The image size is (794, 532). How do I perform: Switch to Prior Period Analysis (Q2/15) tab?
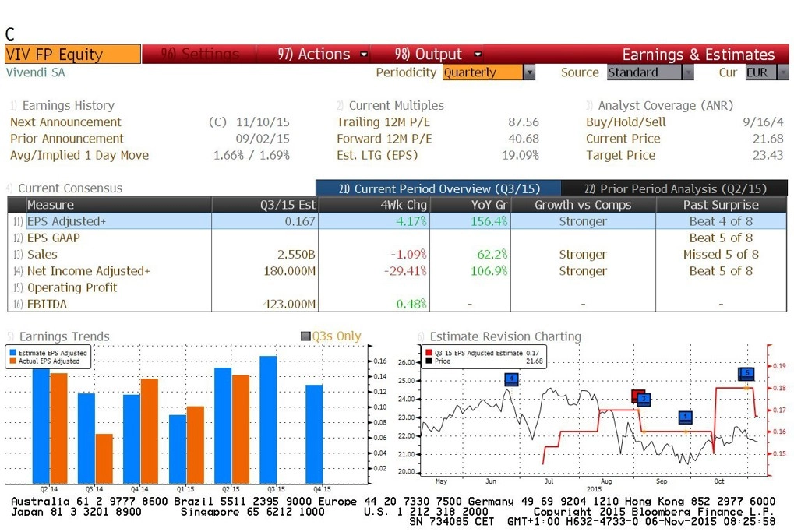(675, 188)
